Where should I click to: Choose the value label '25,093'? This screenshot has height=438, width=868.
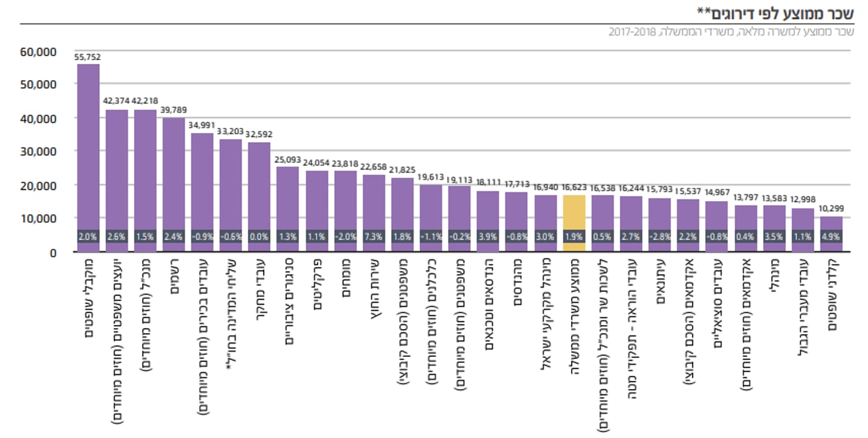point(288,159)
